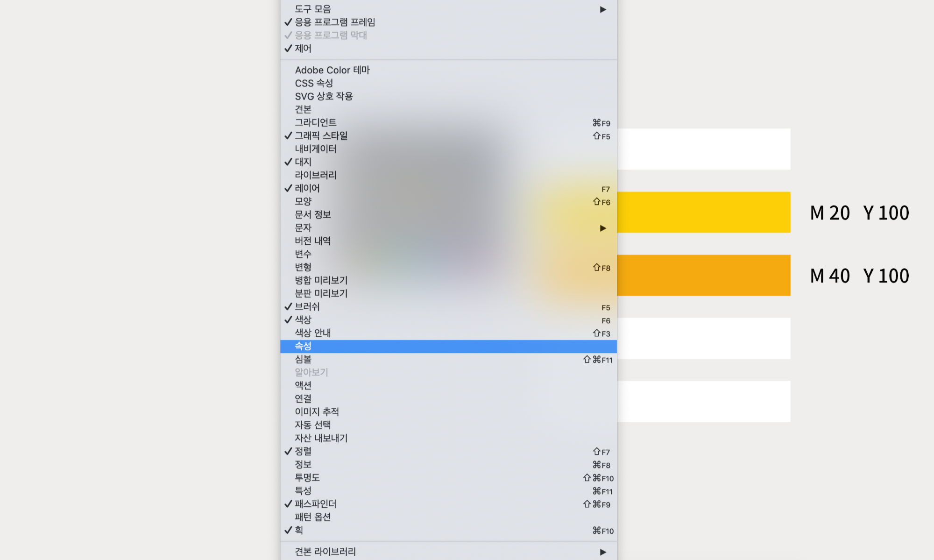Toggle off the 패스파인더 panel
This screenshot has height=560, width=934.
[x=316, y=504]
